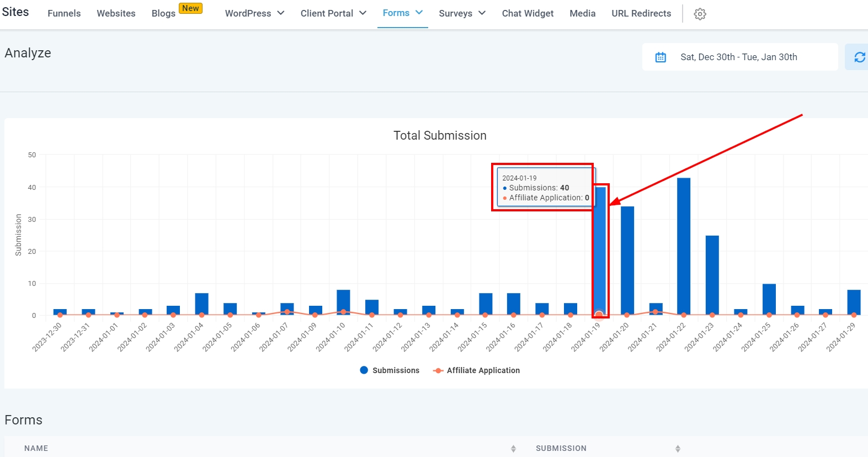Go to the Funnels tab
Image resolution: width=868 pixels, height=457 pixels.
(64, 13)
